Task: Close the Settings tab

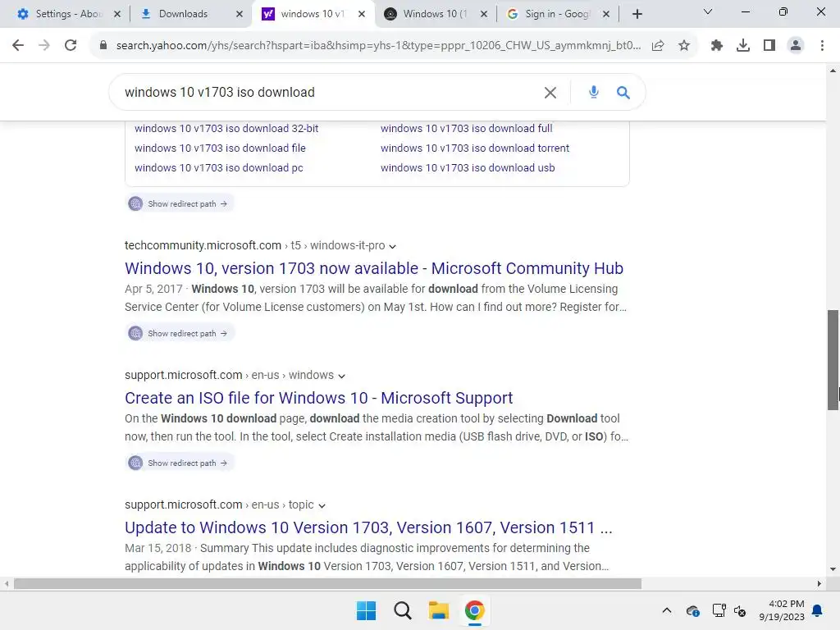Action: pos(117,14)
